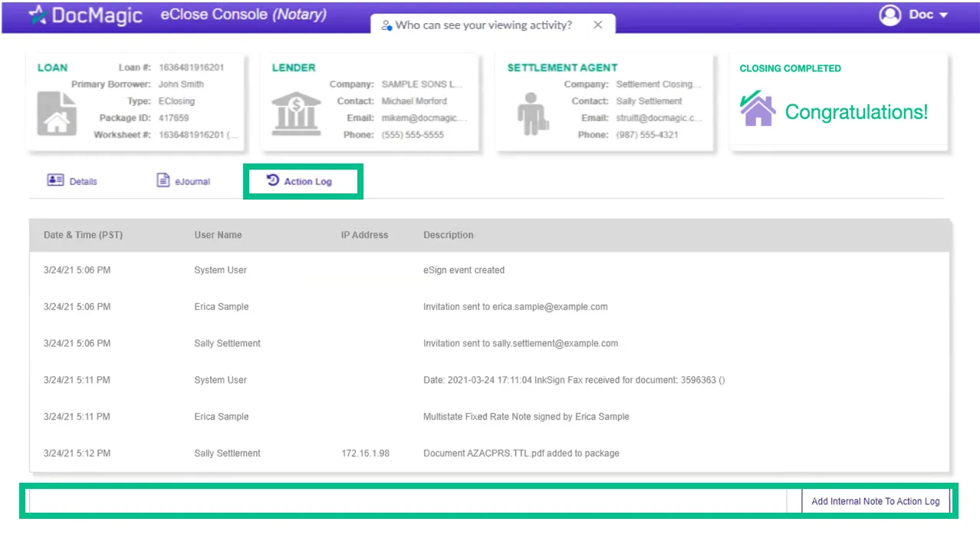The image size is (980, 548).
Task: Select the InkSign Fax received log entry
Action: 490,380
